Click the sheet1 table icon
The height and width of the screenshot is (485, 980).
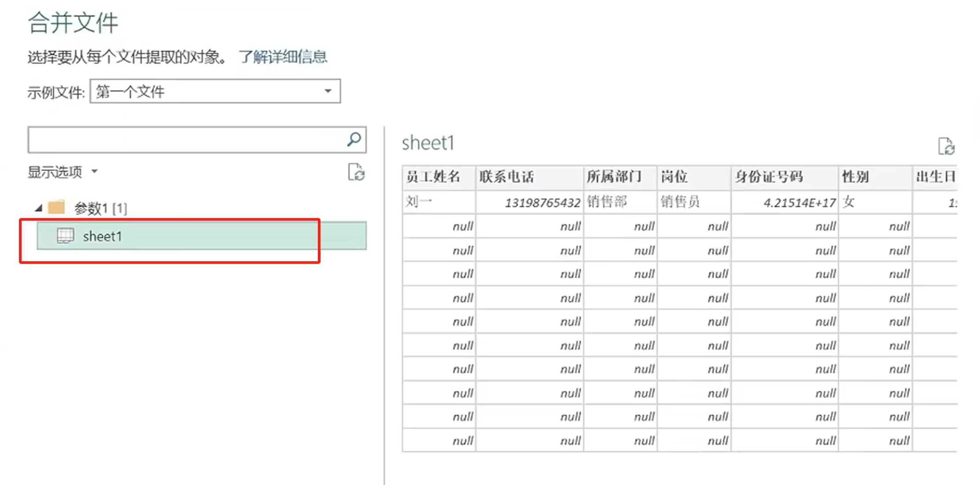66,236
